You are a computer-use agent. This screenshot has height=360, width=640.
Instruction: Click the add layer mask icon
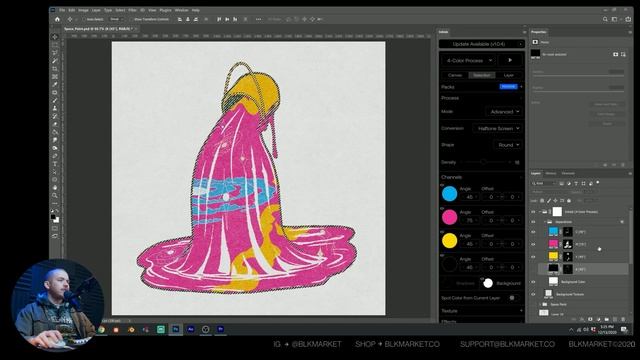[x=590, y=319]
